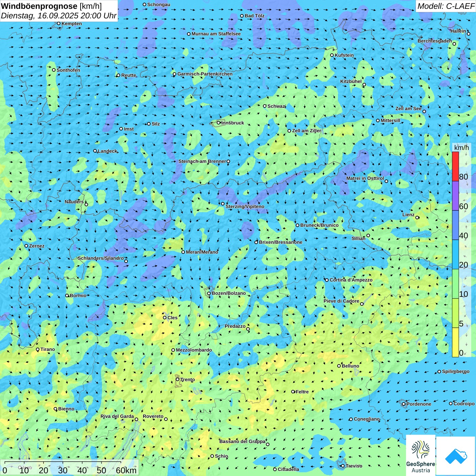Click the GeoSphere Austria logo
Screen dimensions: 476x476
[x=421, y=455]
